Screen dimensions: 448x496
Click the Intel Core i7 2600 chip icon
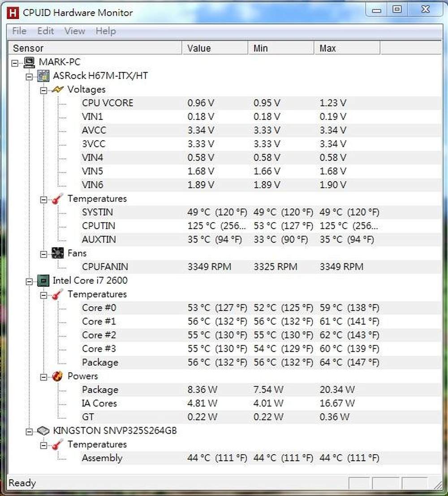click(43, 281)
